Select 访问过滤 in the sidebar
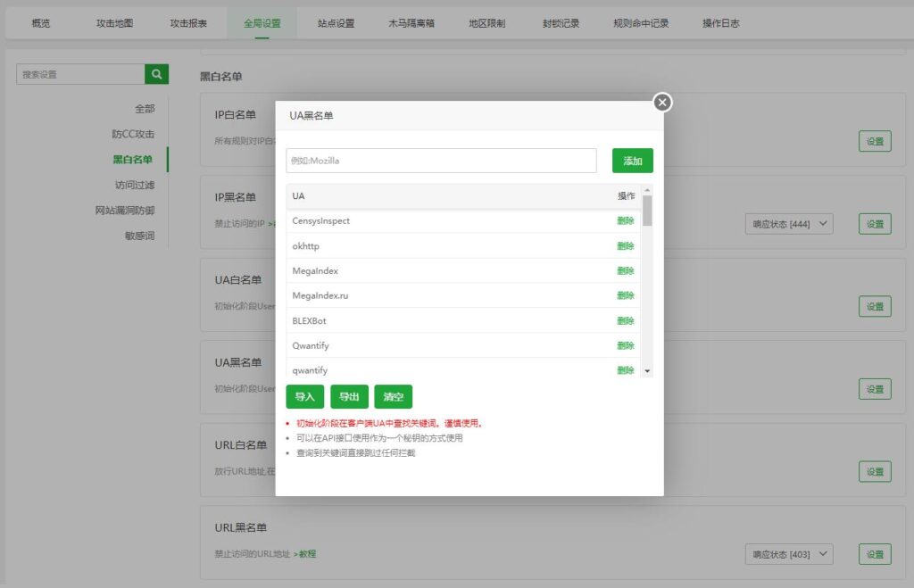Viewport: 914px width, 588px height. click(135, 186)
